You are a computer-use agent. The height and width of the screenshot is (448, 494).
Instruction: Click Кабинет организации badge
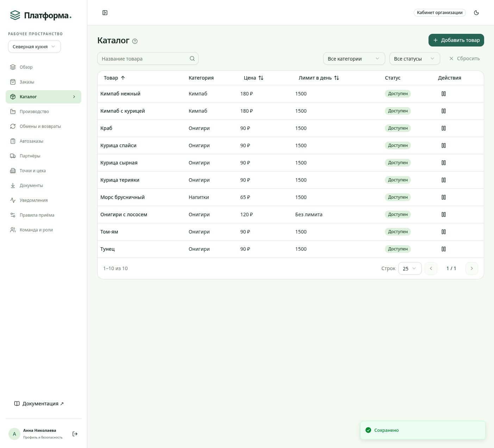pos(440,13)
